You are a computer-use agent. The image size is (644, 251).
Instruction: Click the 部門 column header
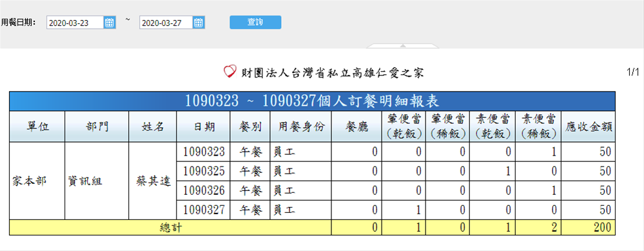coord(97,126)
